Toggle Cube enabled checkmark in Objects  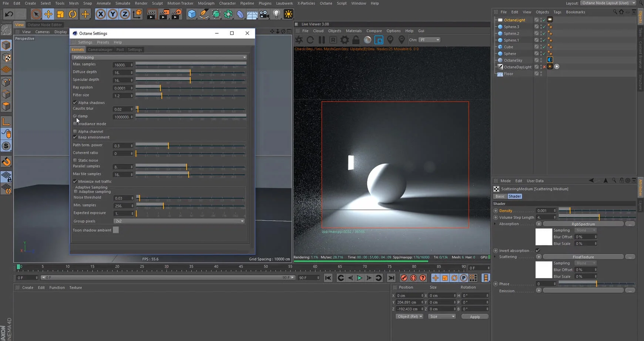[544, 47]
